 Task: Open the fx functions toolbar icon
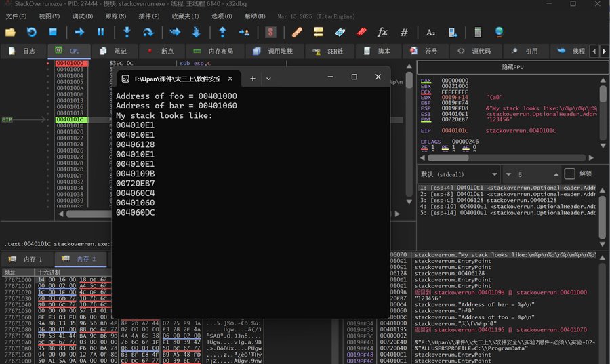tap(382, 32)
